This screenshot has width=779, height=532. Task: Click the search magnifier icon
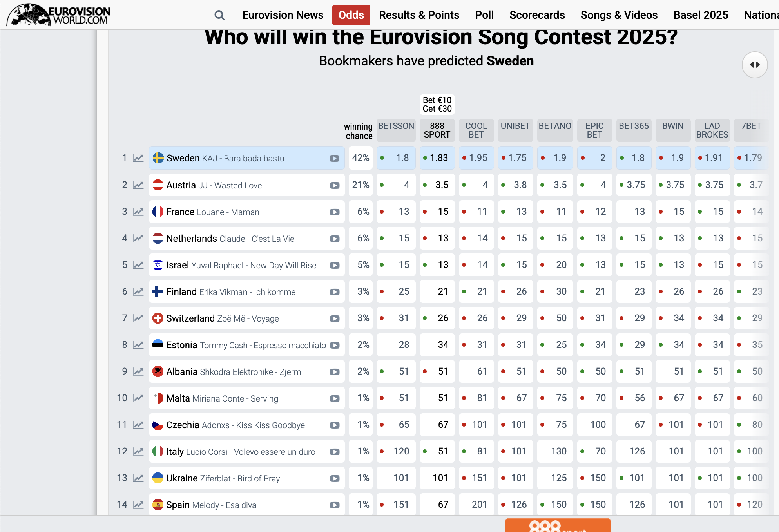(219, 15)
